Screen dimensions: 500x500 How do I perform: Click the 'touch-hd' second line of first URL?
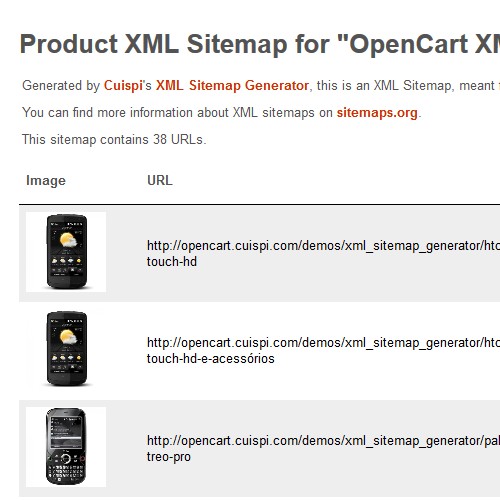point(172,262)
